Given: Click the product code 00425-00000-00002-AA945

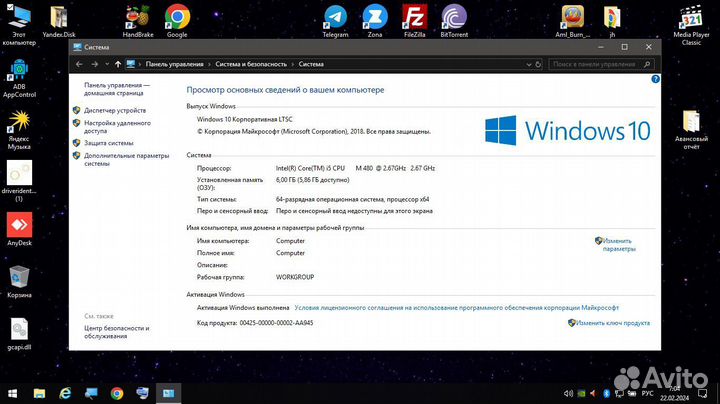Looking at the screenshot, I should coord(276,323).
